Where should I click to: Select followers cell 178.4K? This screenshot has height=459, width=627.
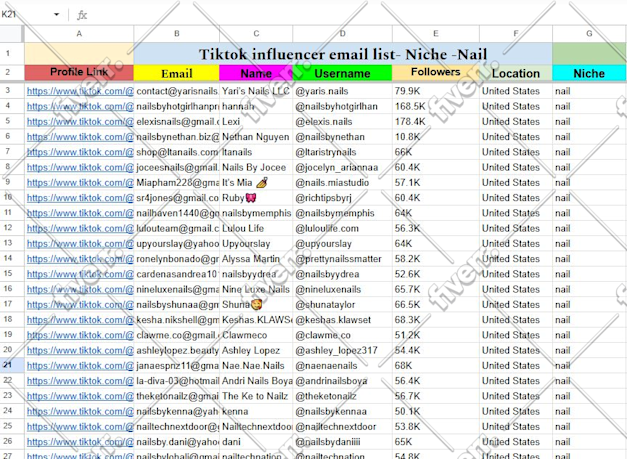(435, 122)
